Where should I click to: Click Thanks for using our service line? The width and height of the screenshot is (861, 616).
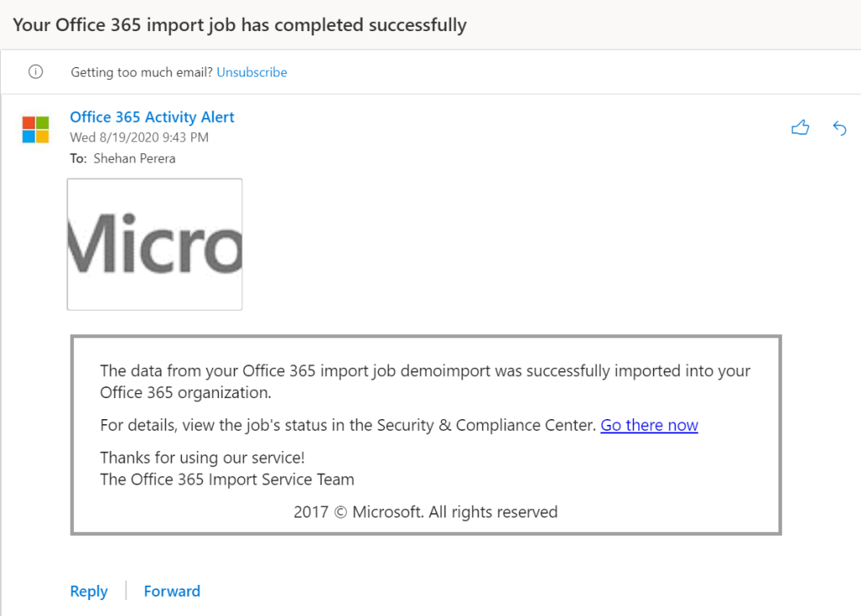pos(202,457)
